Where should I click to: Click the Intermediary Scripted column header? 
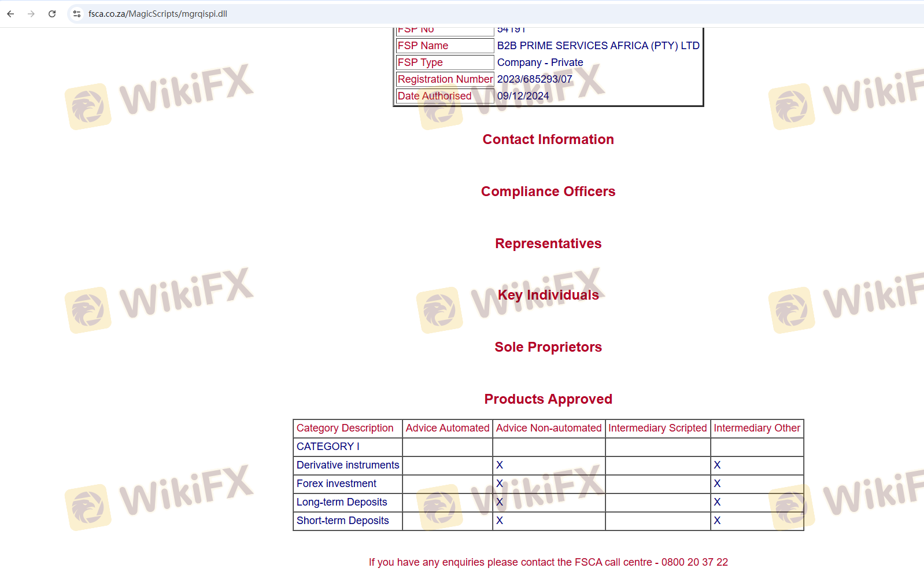click(x=657, y=428)
